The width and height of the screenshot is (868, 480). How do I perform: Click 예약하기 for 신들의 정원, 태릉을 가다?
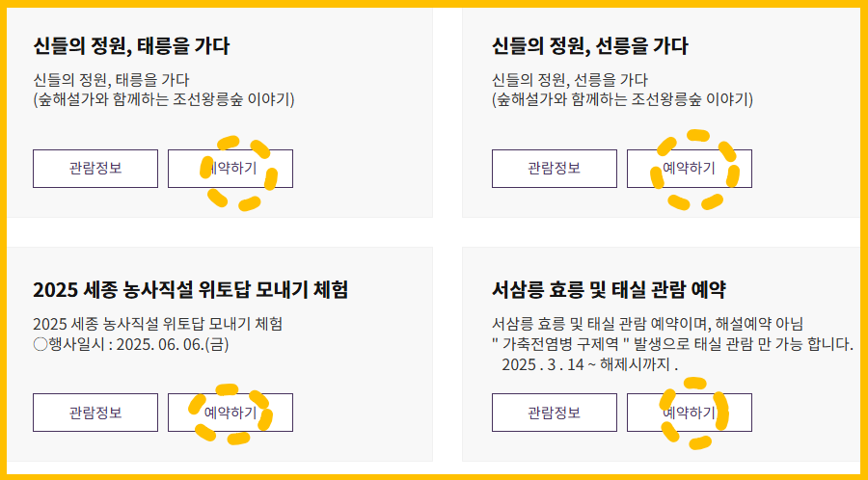(231, 169)
